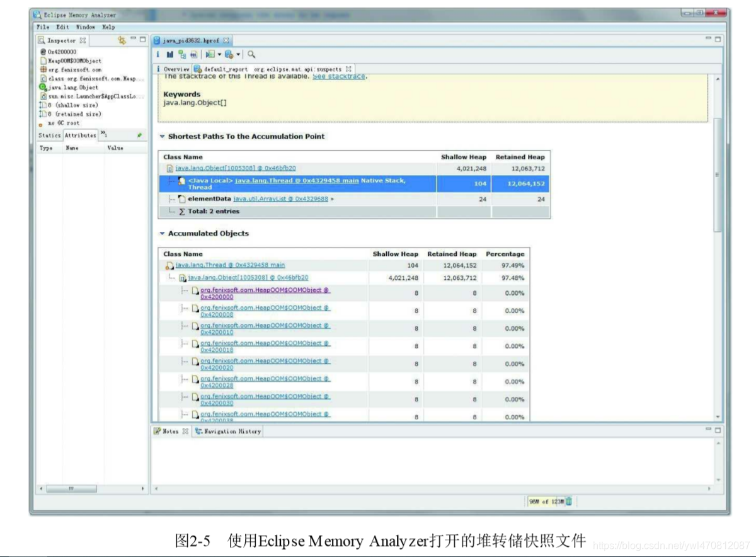
Task: Open OOMObject @ 0x4200030 link
Action: tap(265, 399)
